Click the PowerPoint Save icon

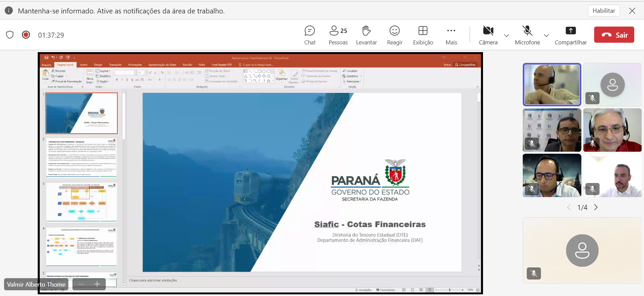click(46, 58)
